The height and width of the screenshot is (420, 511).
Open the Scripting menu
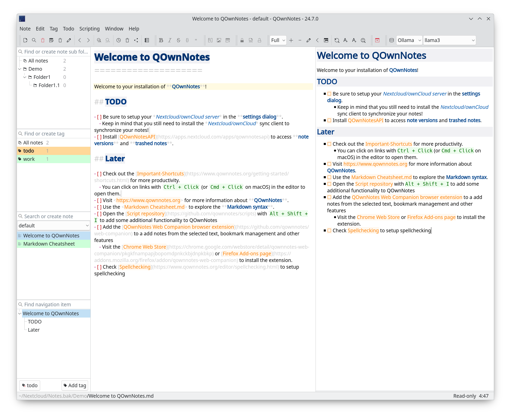[89, 29]
